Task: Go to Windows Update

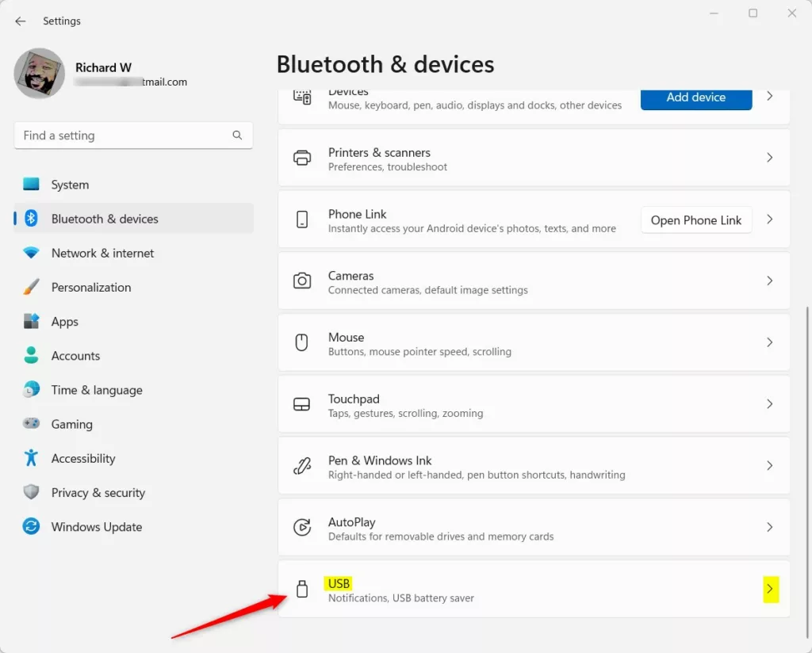Action: [133, 526]
